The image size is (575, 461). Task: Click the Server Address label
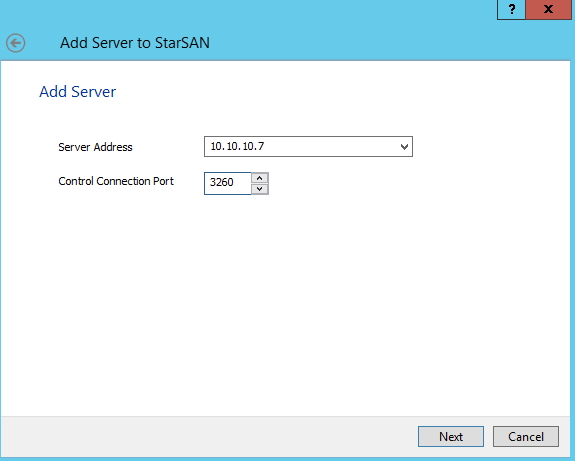point(95,147)
